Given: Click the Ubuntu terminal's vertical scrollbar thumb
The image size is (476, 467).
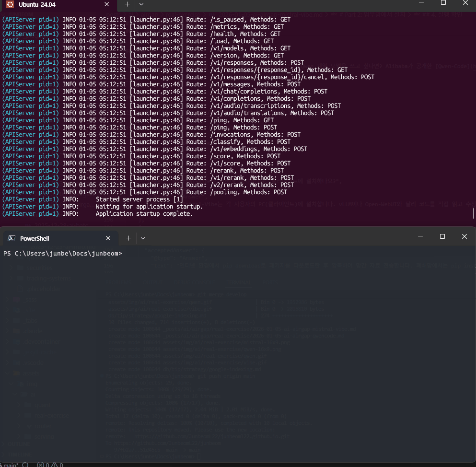Looking at the screenshot, I should [x=474, y=213].
